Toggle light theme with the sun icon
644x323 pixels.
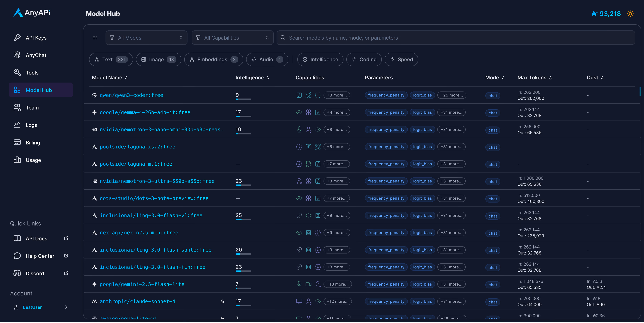(x=630, y=13)
